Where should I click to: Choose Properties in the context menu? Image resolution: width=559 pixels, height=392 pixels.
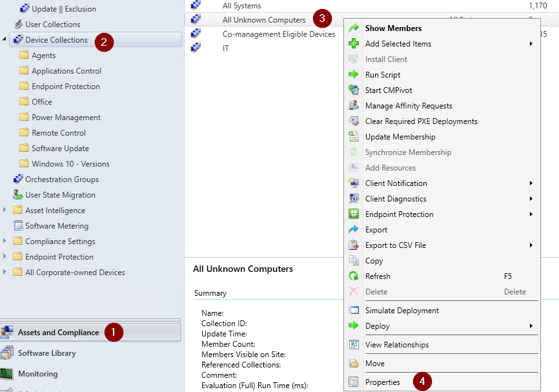pyautogui.click(x=442, y=382)
